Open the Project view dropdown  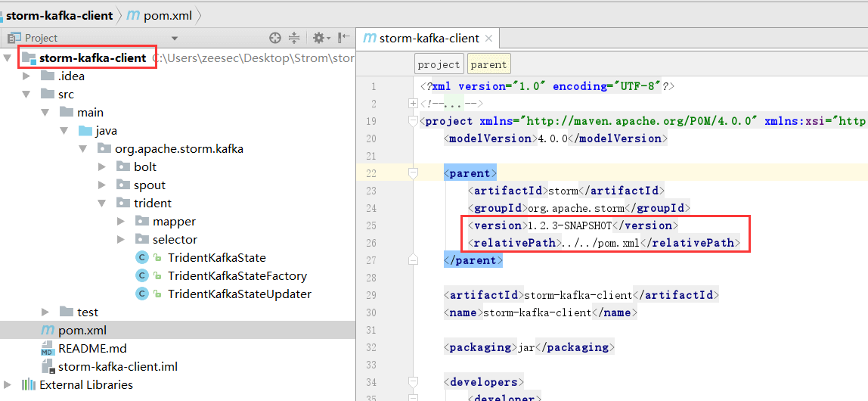click(175, 39)
